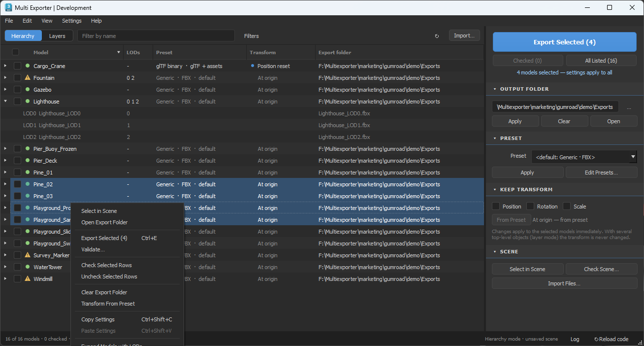Check the Cargo_Crane row checkbox

point(17,66)
